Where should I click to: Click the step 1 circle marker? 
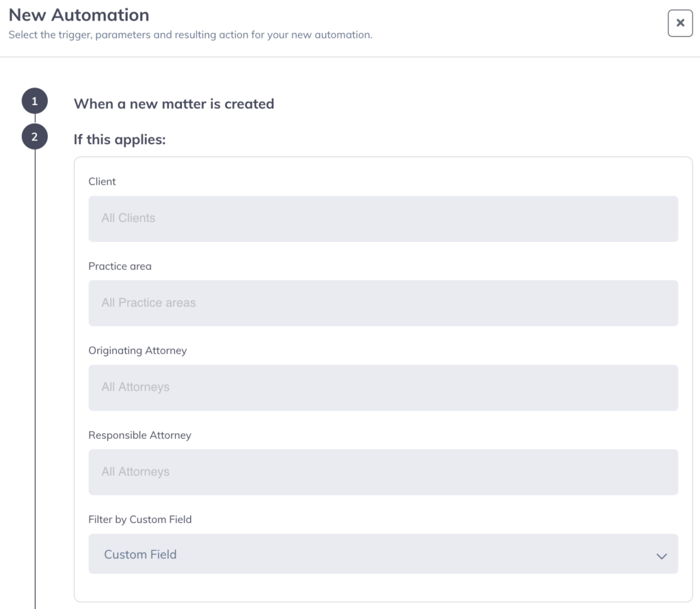(35, 103)
